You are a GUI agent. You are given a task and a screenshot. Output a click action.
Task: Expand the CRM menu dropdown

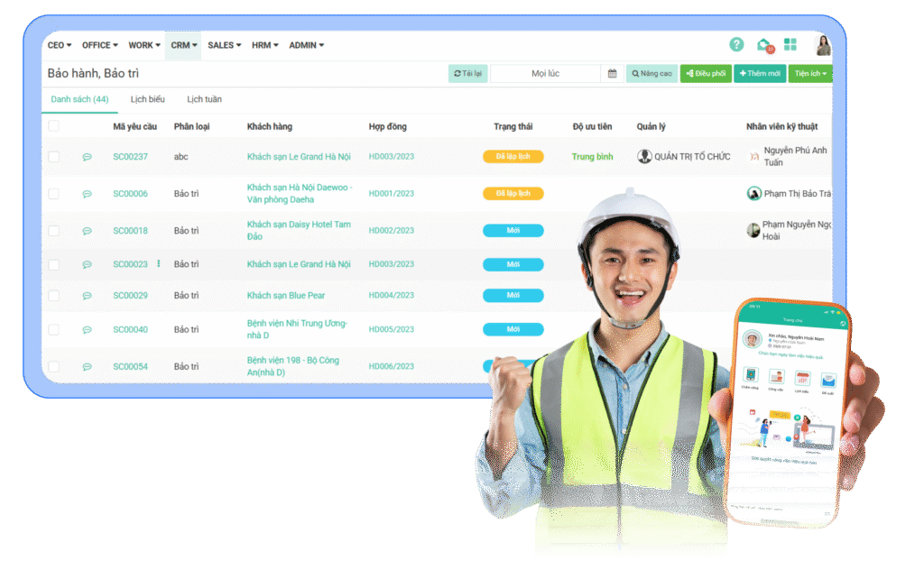[183, 44]
